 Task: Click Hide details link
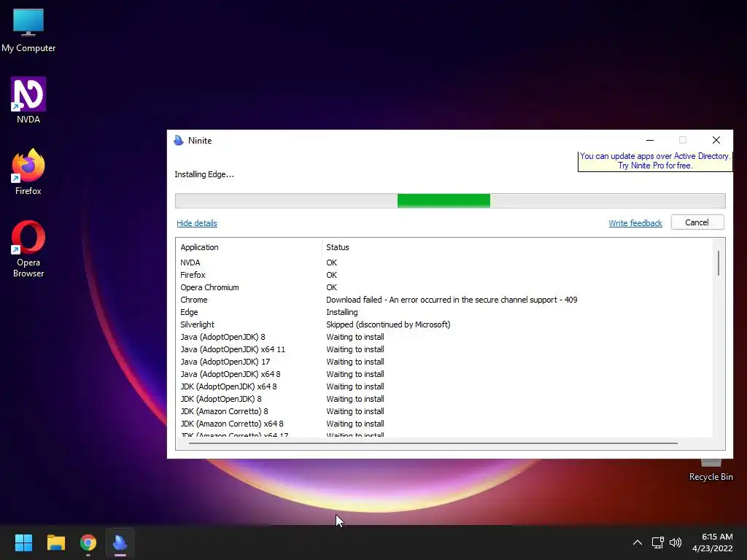tap(197, 223)
